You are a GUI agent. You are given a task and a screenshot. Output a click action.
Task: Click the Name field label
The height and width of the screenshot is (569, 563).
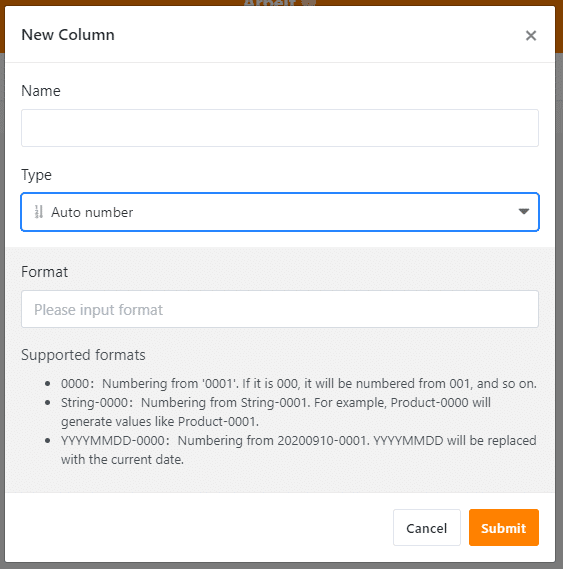[x=41, y=91]
